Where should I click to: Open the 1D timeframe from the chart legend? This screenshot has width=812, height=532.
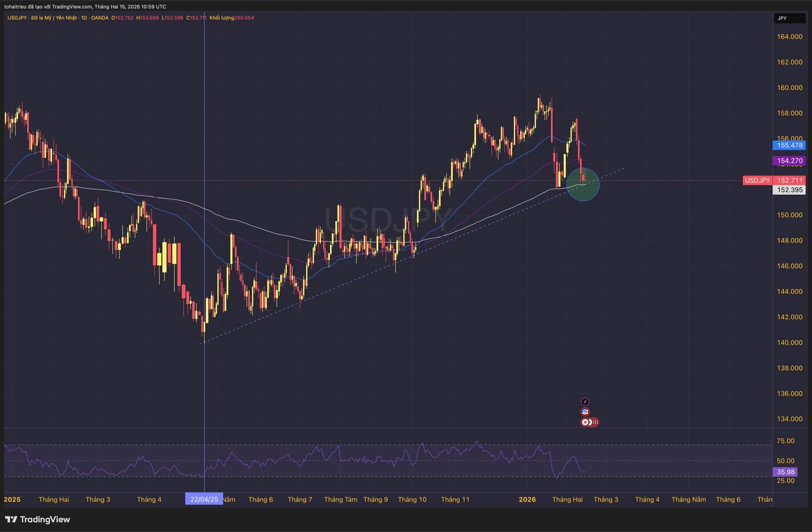pos(84,17)
